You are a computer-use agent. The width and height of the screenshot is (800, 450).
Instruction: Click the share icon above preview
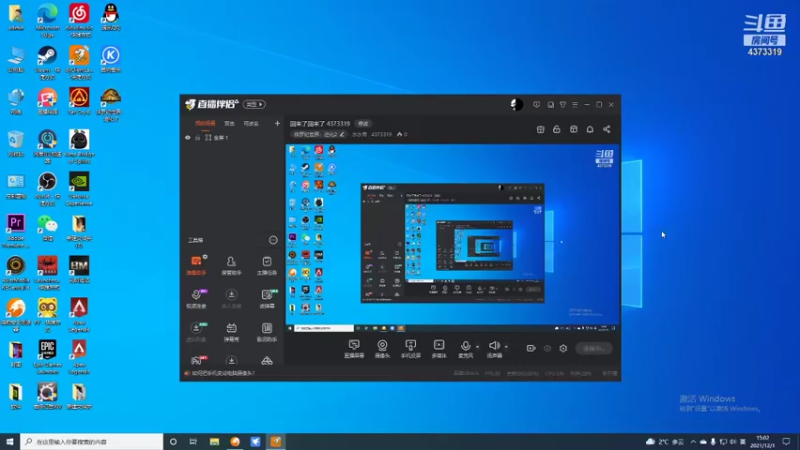coord(607,130)
